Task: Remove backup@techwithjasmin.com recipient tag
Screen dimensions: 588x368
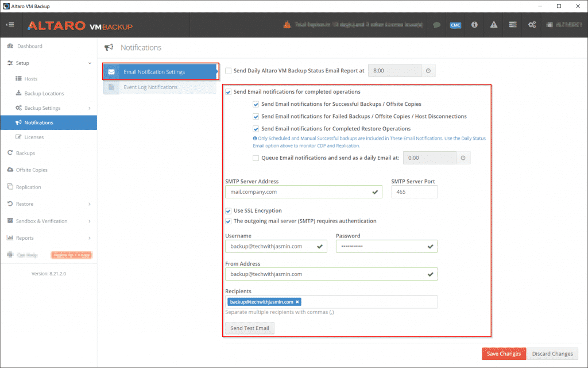Action: (297, 302)
